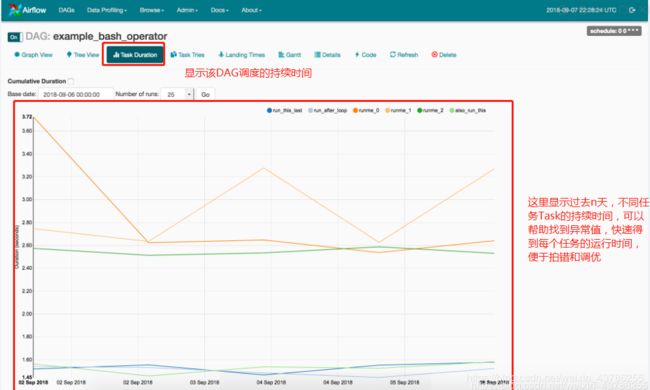Select the Task Duration tab

135,55
